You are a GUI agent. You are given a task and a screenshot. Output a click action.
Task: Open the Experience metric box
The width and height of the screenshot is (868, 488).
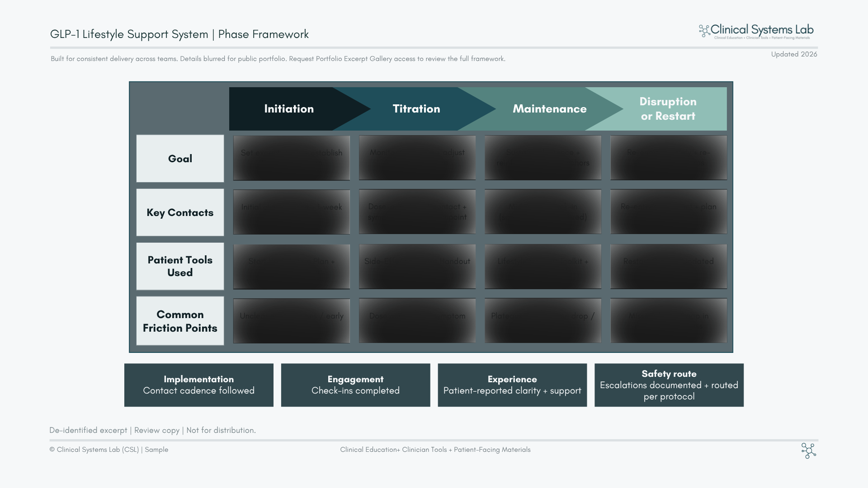(512, 385)
